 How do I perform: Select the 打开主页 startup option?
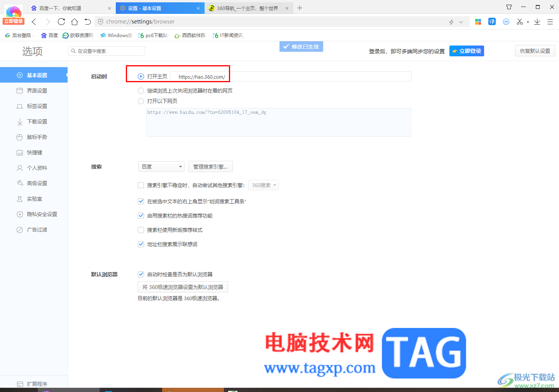(141, 76)
